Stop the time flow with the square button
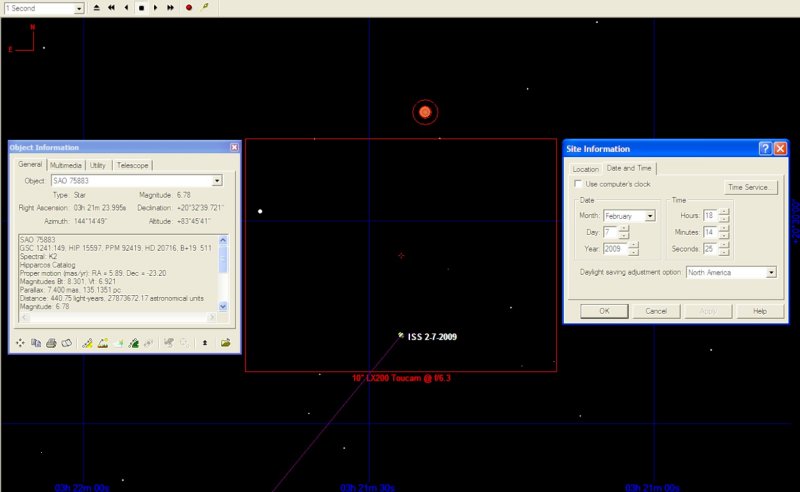This screenshot has width=800, height=492. click(x=141, y=8)
